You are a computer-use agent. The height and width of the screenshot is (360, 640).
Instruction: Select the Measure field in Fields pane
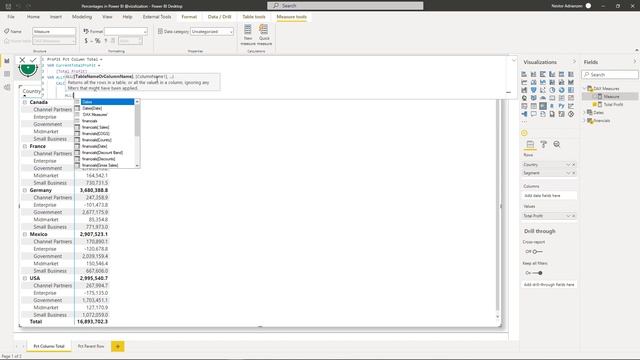point(611,97)
